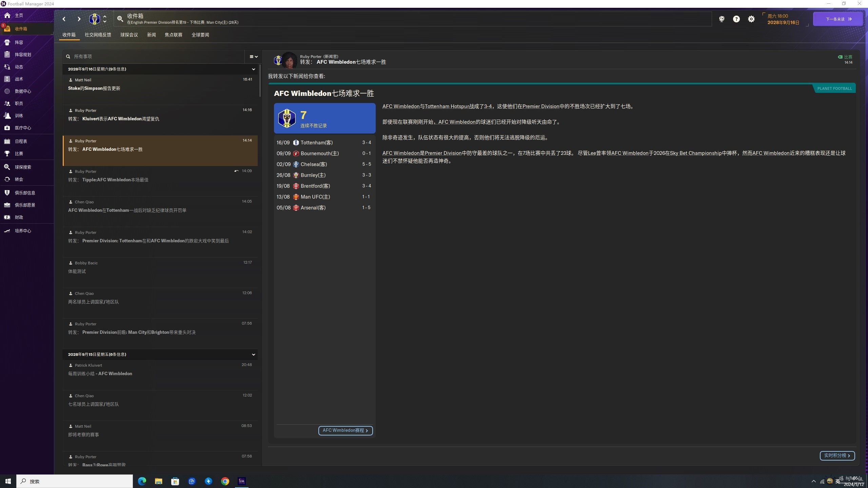
Task: Open the 主页 home sidebar icon
Action: pyautogui.click(x=7, y=15)
